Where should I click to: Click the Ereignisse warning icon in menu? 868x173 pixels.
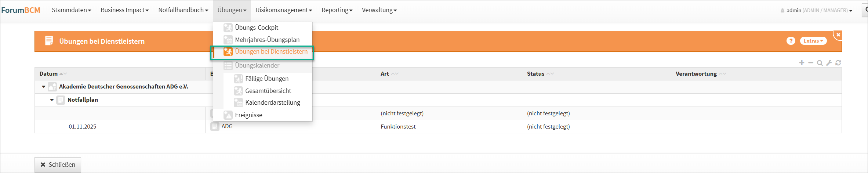click(228, 115)
